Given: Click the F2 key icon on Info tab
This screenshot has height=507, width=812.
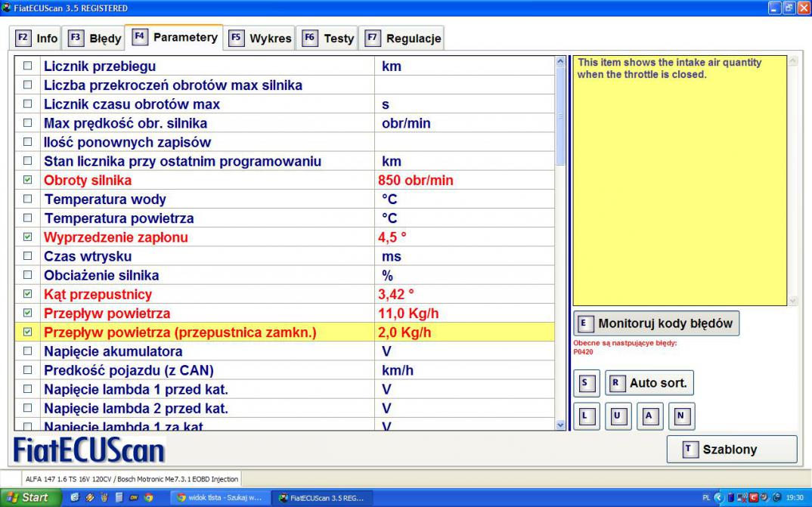Looking at the screenshot, I should click(x=23, y=38).
